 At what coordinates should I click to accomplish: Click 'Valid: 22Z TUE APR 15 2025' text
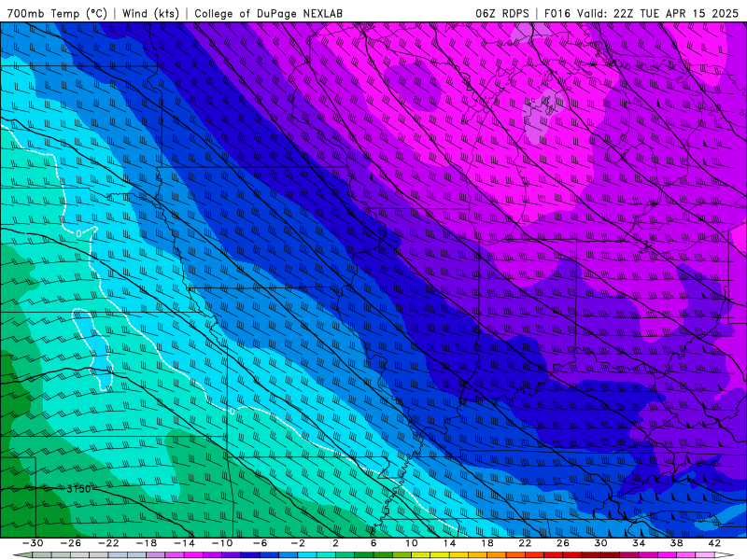(657, 13)
